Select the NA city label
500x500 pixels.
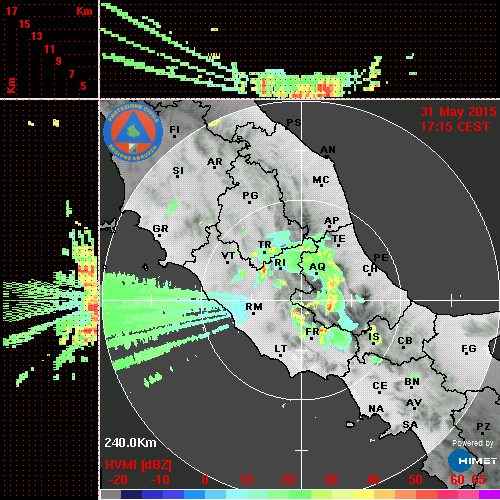376,409
